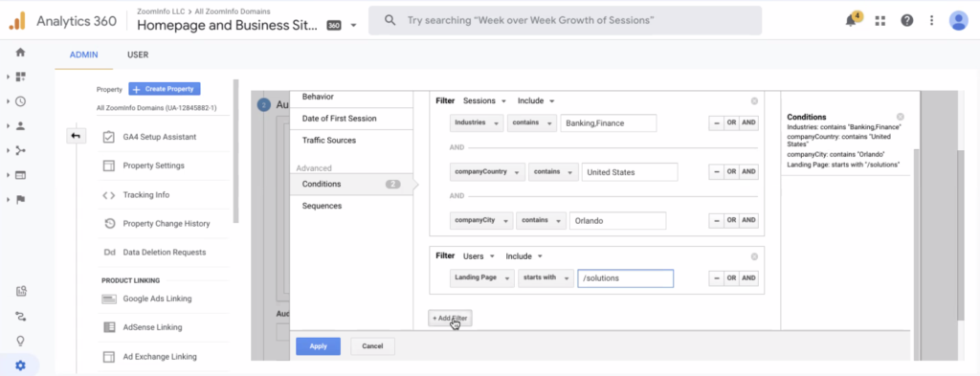Open Tracking Info link
Screen dimensions: 980x376
pos(146,195)
